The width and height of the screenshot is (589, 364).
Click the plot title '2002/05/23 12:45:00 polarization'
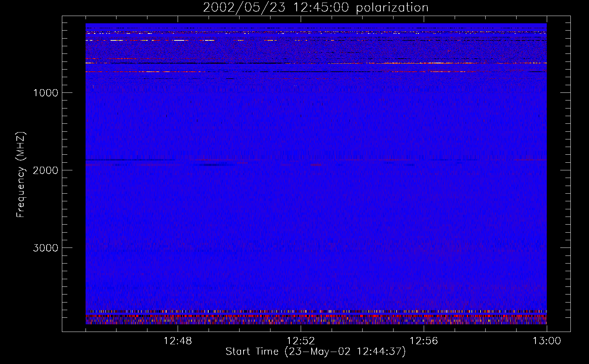tap(316, 8)
